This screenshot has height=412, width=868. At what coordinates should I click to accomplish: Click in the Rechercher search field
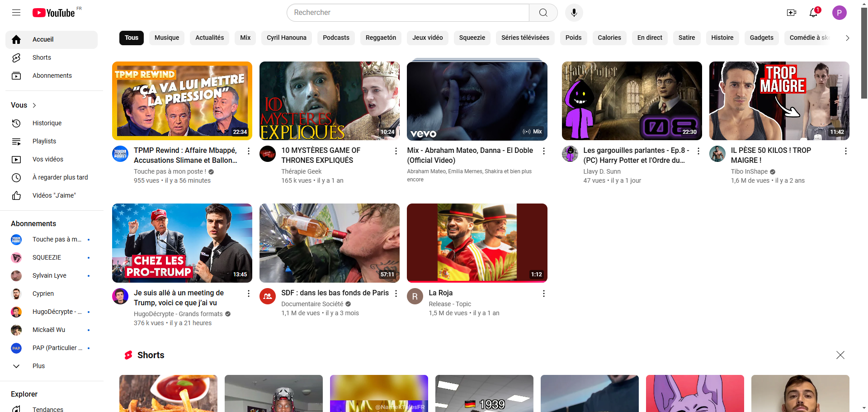pos(408,13)
